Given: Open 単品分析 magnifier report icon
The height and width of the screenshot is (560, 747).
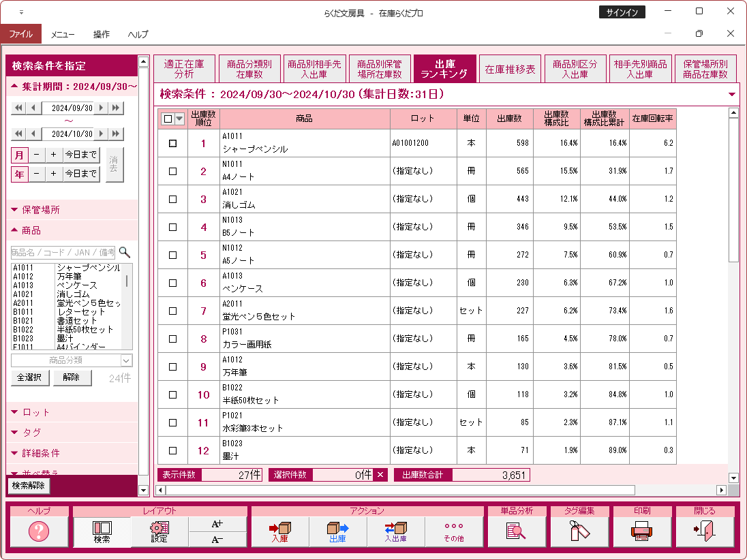Looking at the screenshot, I should 516,531.
